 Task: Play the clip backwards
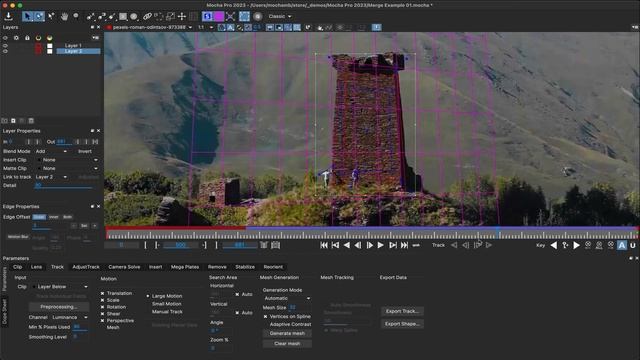347,245
